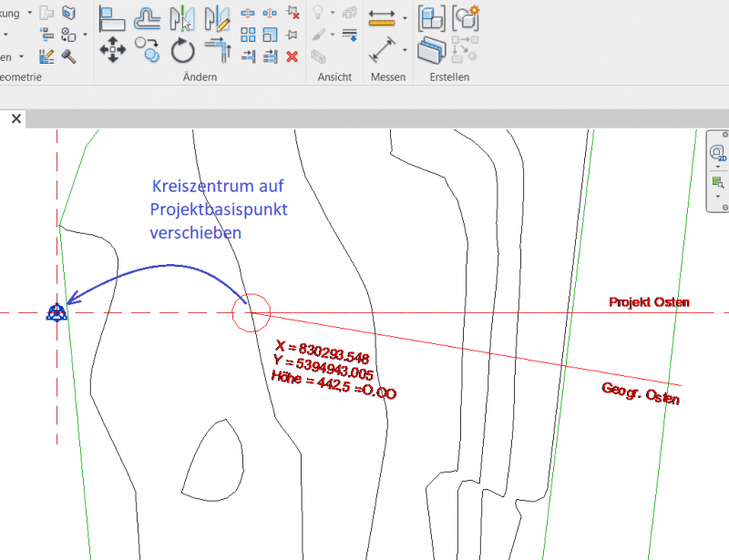The width and height of the screenshot is (729, 560).
Task: Open the 2D steering wheel navigation
Action: (x=717, y=152)
